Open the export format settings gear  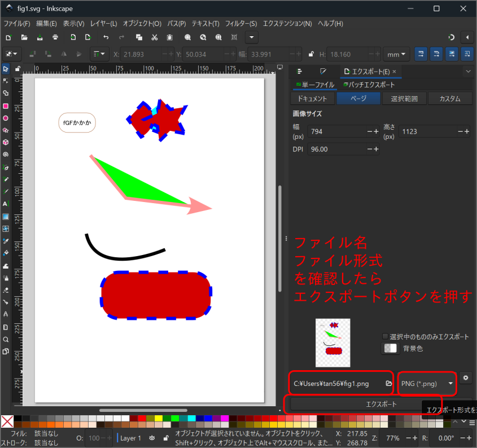coord(466,377)
